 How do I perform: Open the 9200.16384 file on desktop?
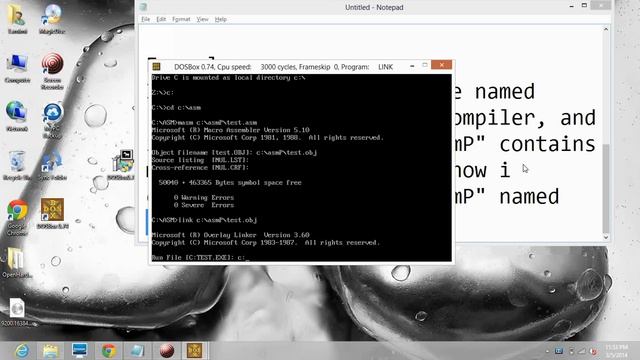16,312
